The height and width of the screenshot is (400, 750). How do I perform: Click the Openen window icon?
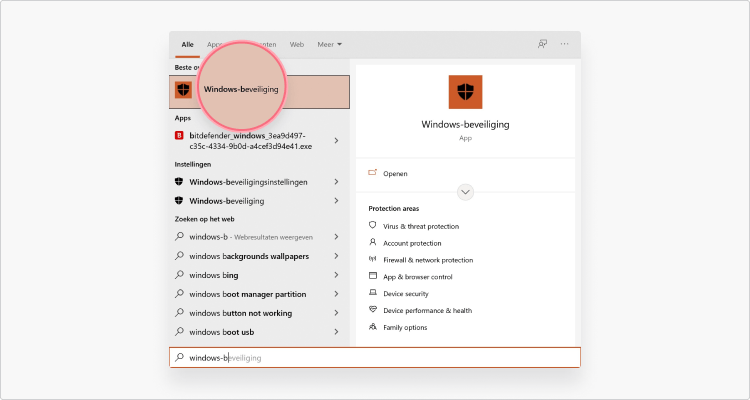pyautogui.click(x=373, y=173)
